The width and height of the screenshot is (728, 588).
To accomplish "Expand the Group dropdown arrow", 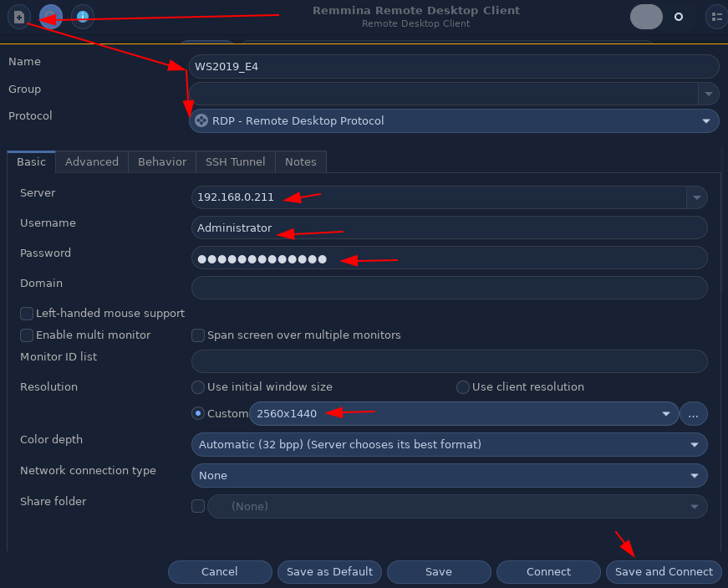I will coord(708,94).
